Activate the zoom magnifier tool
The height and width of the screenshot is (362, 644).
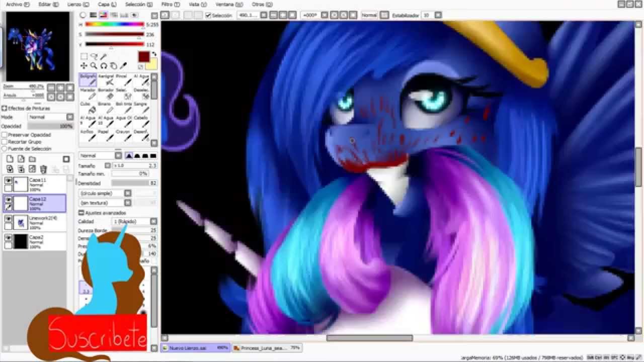tap(94, 66)
